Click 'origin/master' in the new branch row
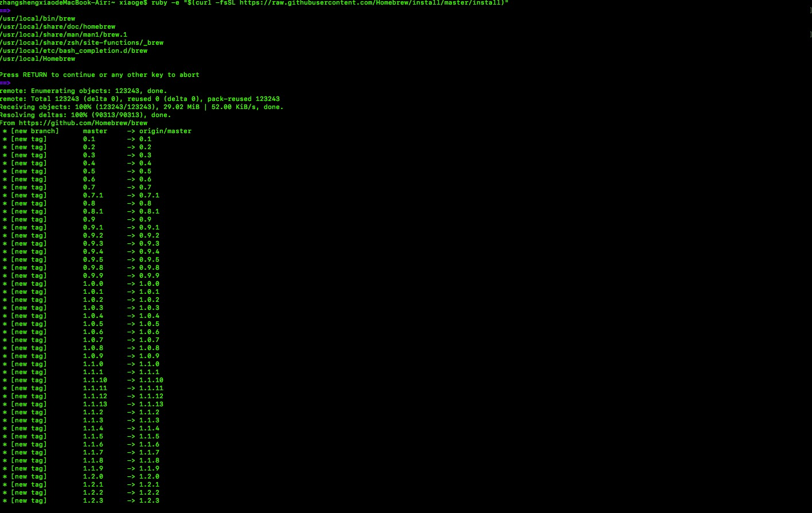Viewport: 812px width, 513px height. [x=165, y=131]
